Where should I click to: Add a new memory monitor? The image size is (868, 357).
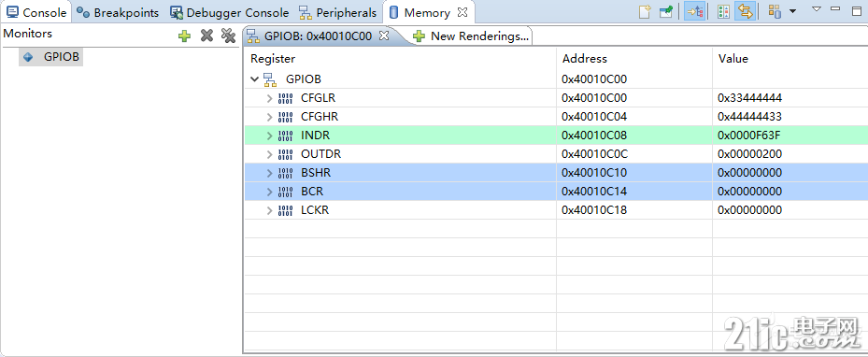[184, 36]
